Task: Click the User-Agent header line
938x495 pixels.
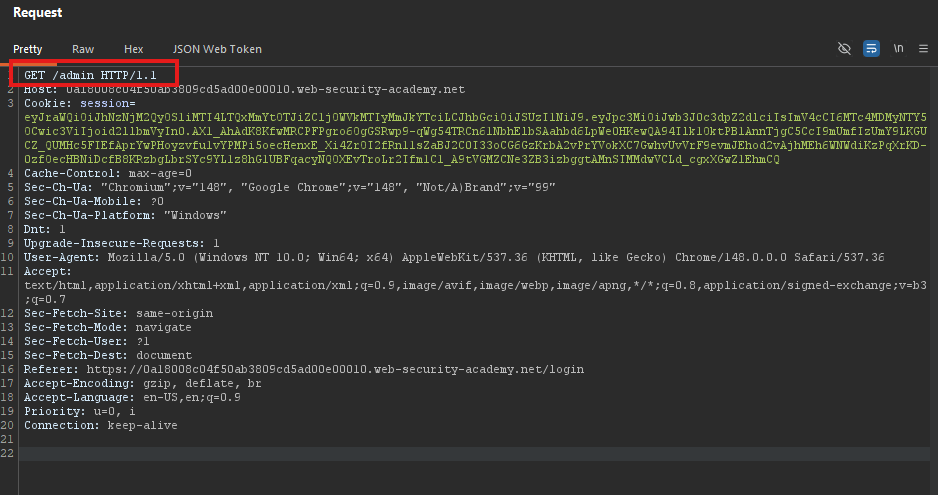Action: pyautogui.click(x=454, y=257)
